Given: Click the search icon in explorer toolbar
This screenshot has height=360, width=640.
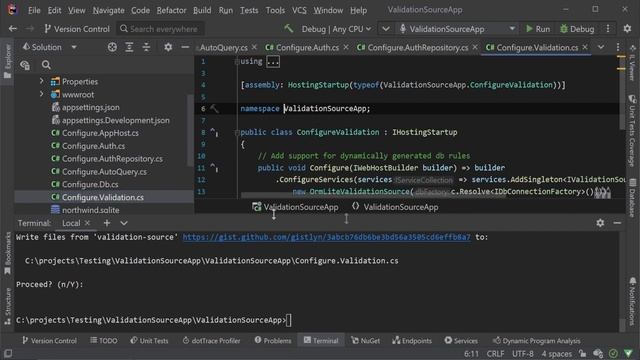Looking at the screenshot, I should (x=46, y=64).
